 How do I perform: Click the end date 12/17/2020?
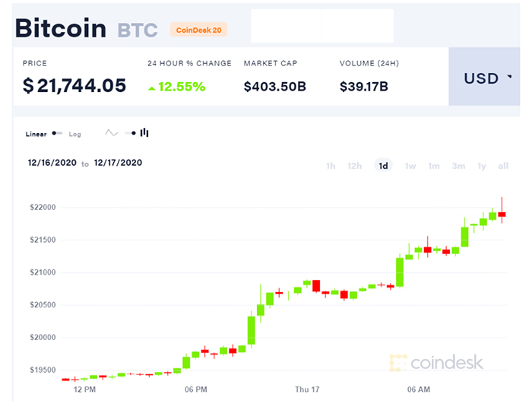[118, 163]
